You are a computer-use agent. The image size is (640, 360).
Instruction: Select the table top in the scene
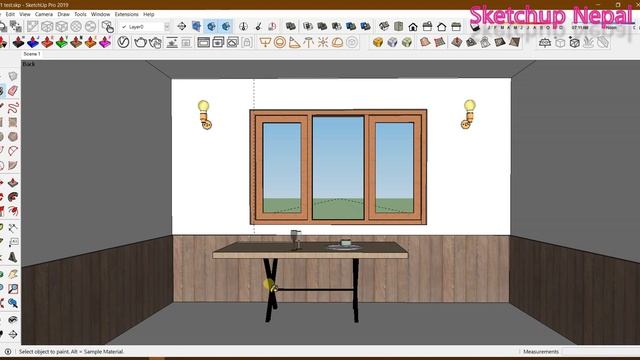[310, 249]
